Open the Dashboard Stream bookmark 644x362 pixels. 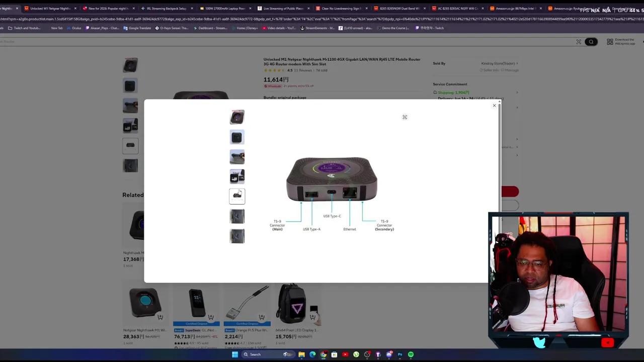(210, 28)
